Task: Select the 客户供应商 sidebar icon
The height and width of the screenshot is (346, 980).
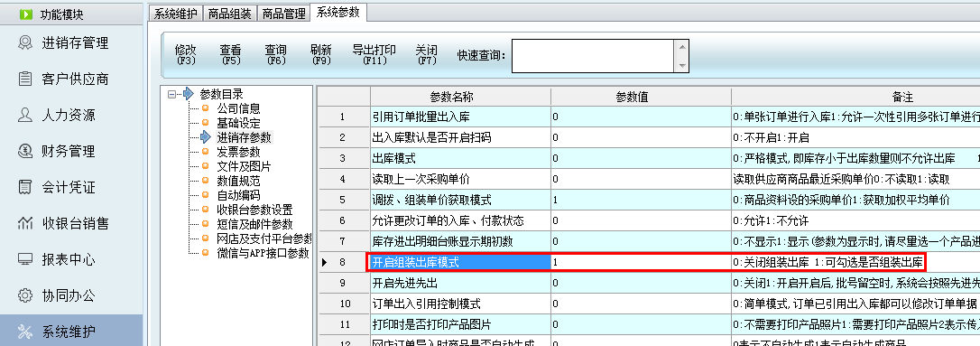Action: [25, 79]
